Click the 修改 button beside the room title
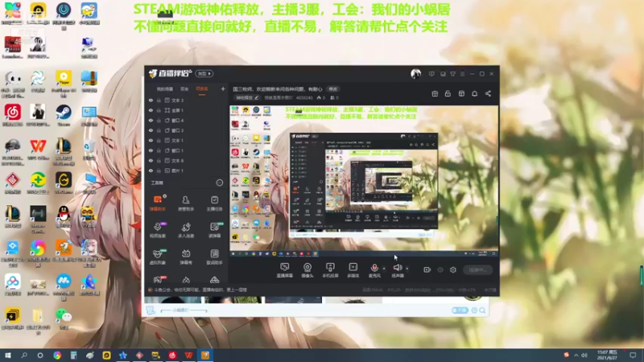The height and width of the screenshot is (362, 644). 332,89
